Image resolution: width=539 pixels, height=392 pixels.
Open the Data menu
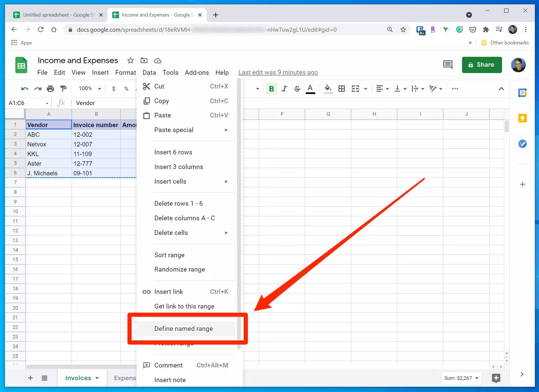point(149,73)
